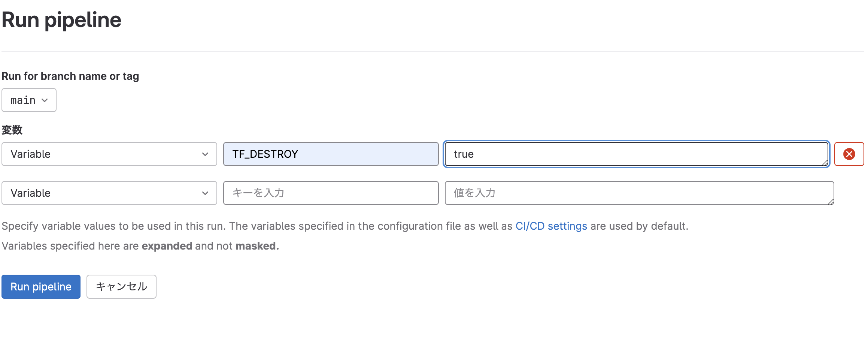Open the main branch dropdown

click(x=29, y=100)
